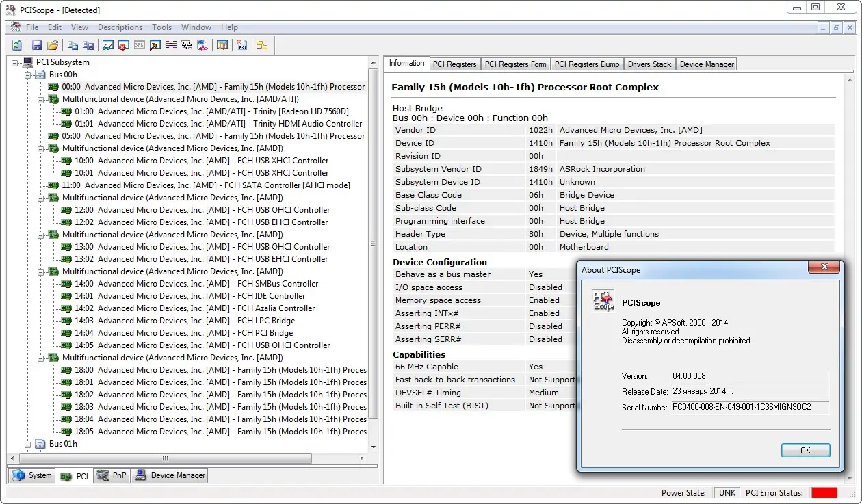
Task: Switch to the PnP tab below the tree
Action: (x=112, y=475)
